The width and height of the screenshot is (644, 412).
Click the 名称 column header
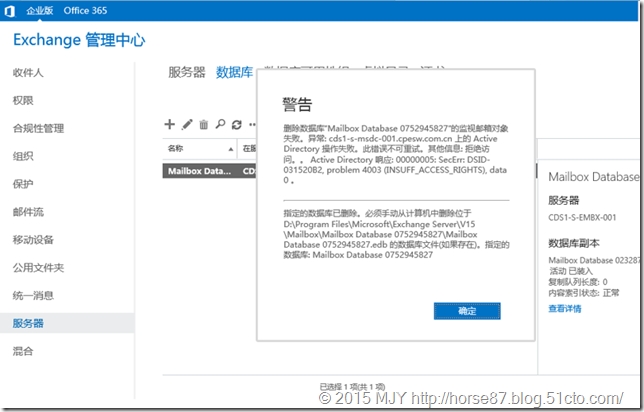point(176,149)
